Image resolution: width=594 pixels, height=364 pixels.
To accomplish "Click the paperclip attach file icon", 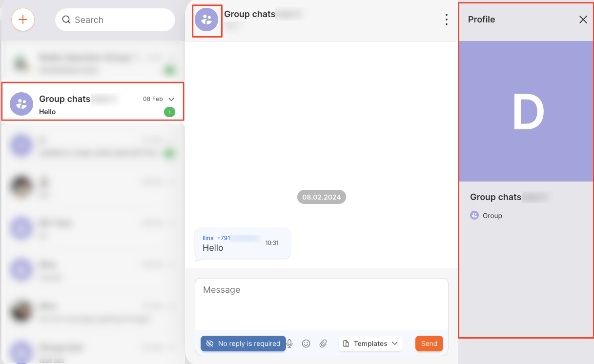I will [323, 344].
